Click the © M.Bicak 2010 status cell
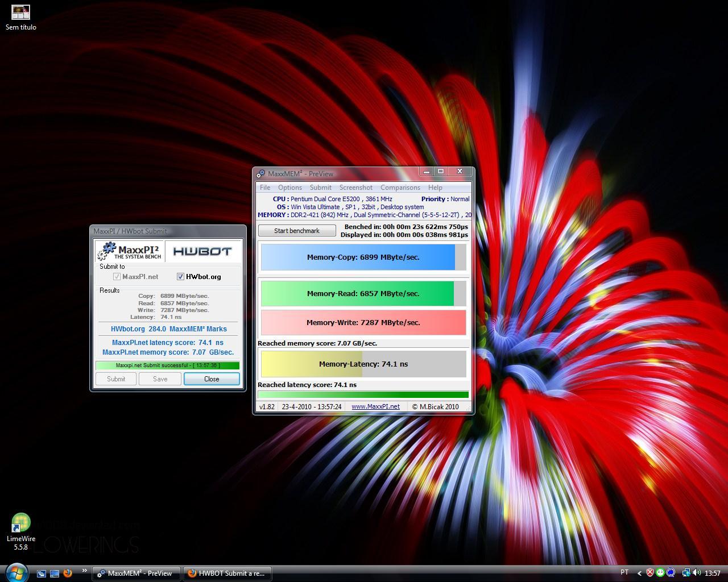 point(435,406)
